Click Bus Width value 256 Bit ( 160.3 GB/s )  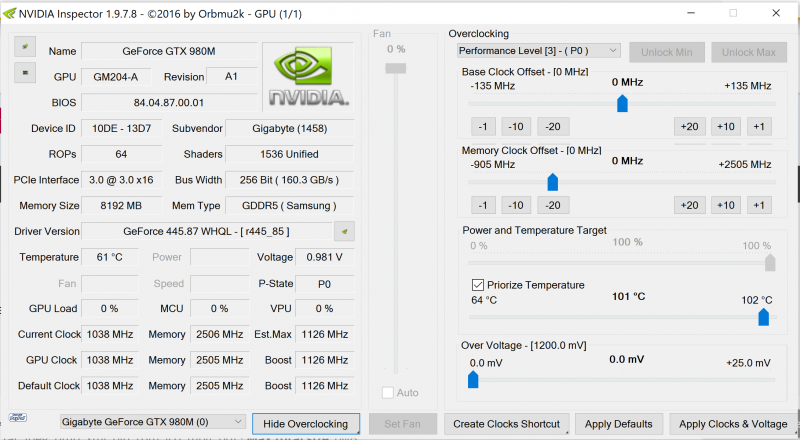coord(289,180)
